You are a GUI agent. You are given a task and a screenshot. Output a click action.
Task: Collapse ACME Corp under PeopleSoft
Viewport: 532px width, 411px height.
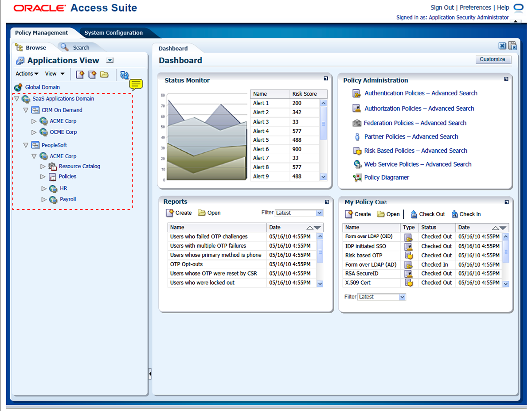(x=34, y=156)
